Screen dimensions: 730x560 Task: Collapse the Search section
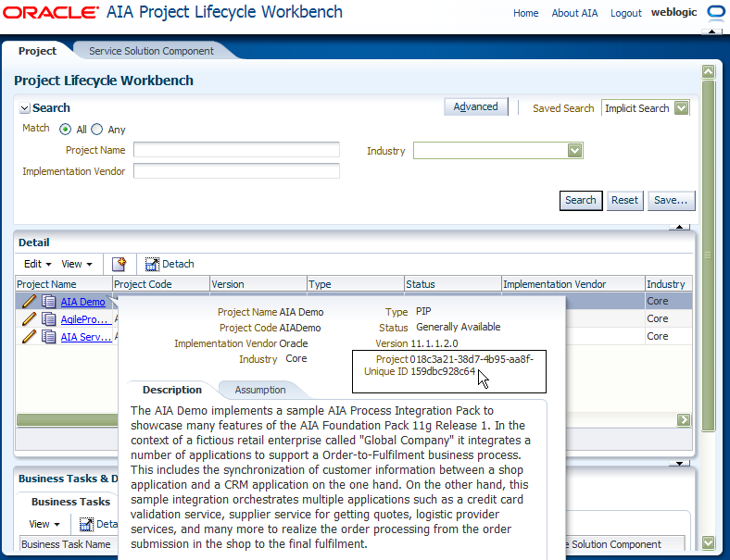point(25,108)
